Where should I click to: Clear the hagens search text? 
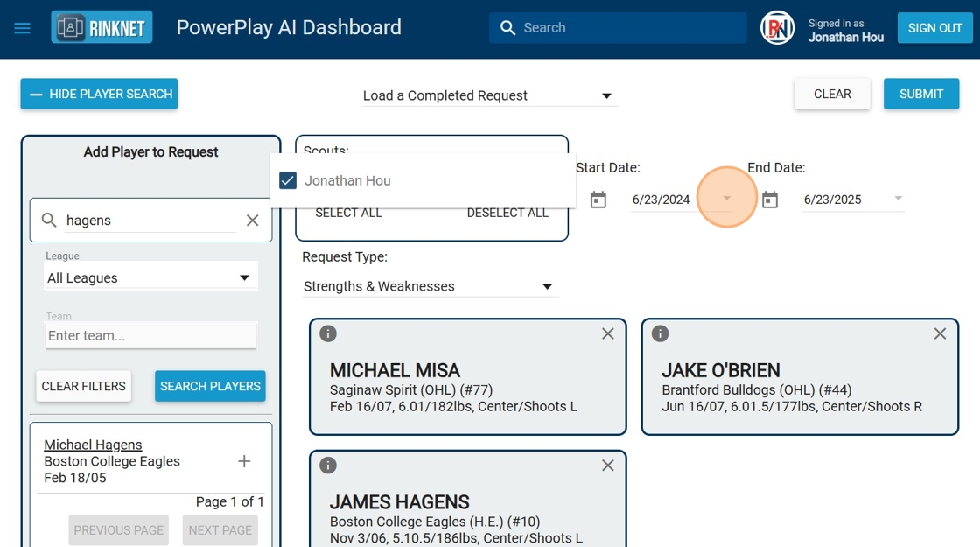pos(253,220)
